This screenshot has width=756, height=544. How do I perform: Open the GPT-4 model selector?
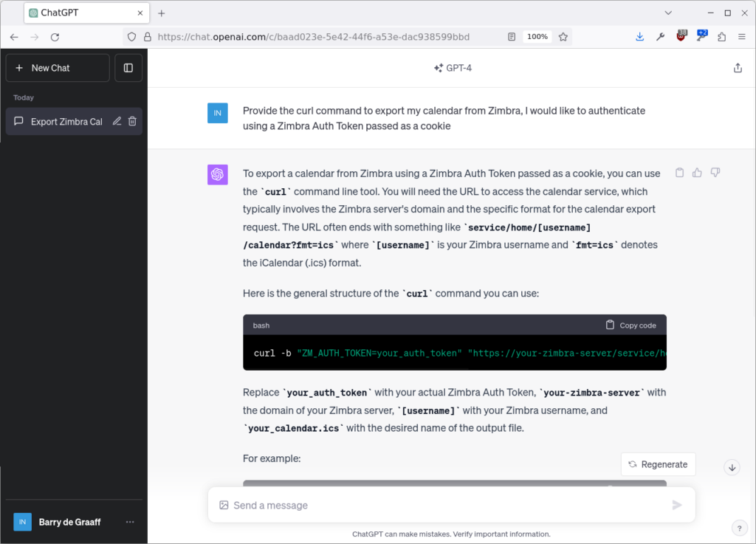[453, 67]
